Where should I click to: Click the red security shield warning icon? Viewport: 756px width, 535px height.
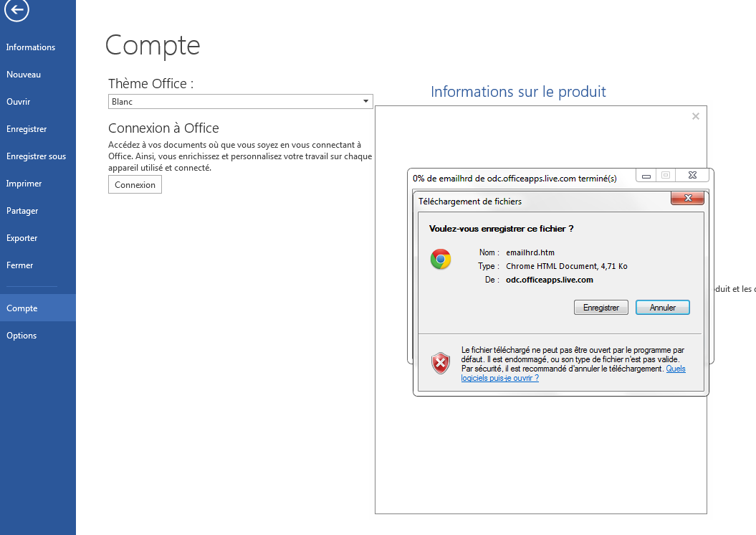click(x=440, y=364)
